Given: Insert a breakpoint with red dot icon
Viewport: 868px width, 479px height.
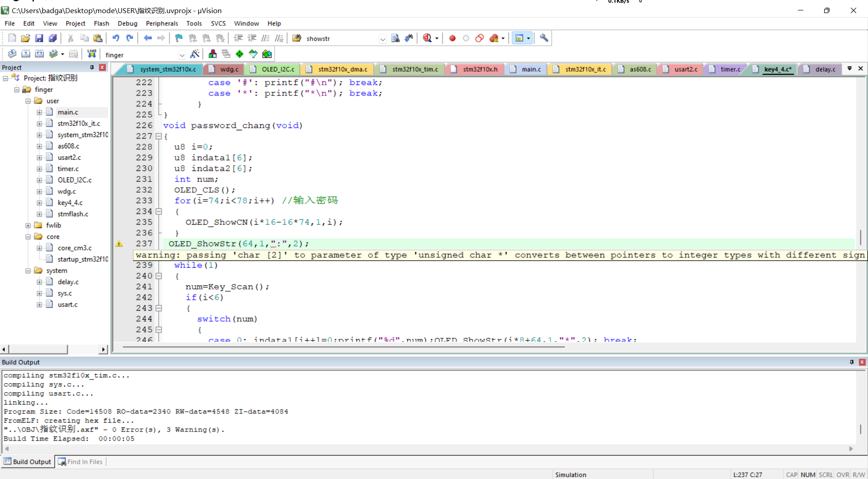Looking at the screenshot, I should click(x=452, y=38).
